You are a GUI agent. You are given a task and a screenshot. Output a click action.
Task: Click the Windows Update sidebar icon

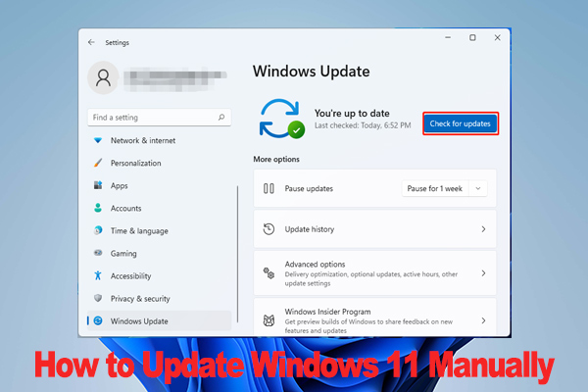[x=98, y=320]
